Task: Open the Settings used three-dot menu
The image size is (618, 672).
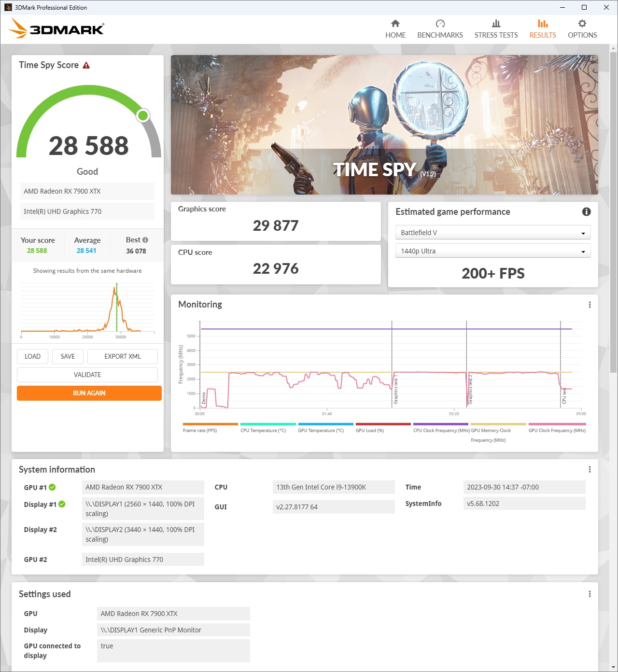Action: point(590,594)
